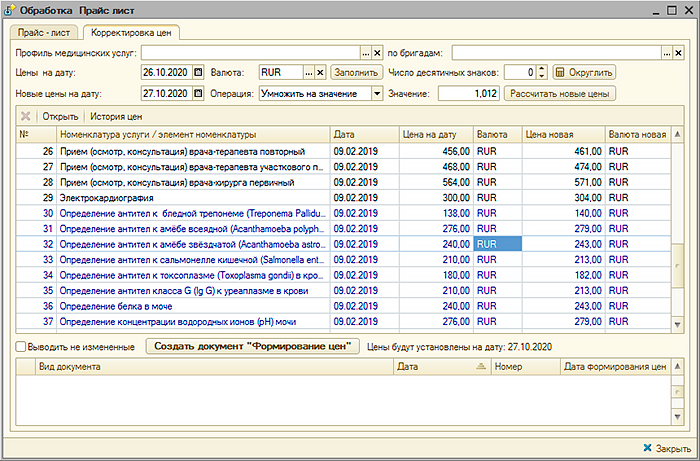Open selection dialog for 'Валюта' field
This screenshot has width=700, height=461.
click(308, 73)
